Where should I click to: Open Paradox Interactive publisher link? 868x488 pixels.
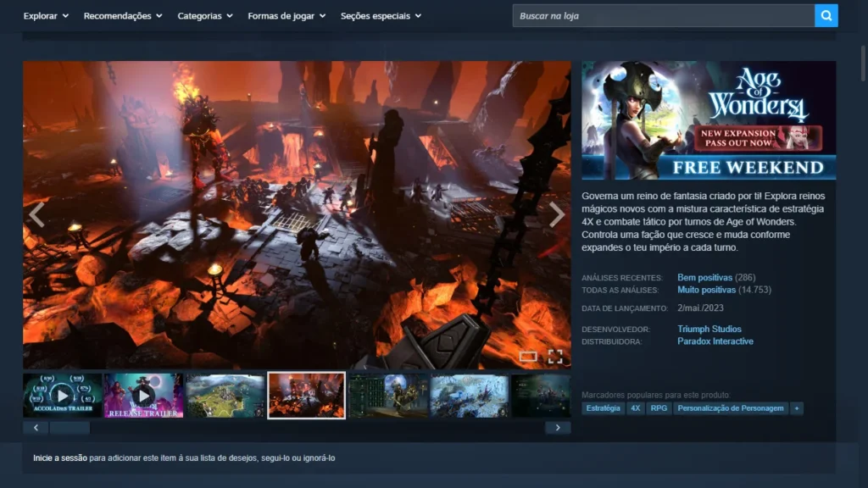pos(715,341)
